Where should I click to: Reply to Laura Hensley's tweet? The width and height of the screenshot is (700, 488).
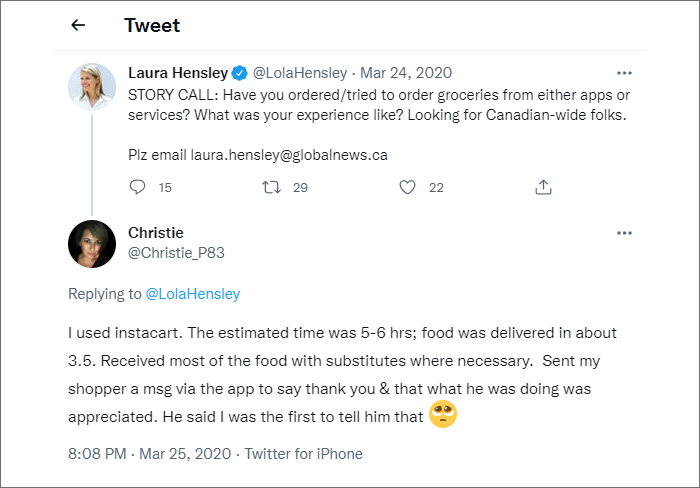click(x=139, y=187)
